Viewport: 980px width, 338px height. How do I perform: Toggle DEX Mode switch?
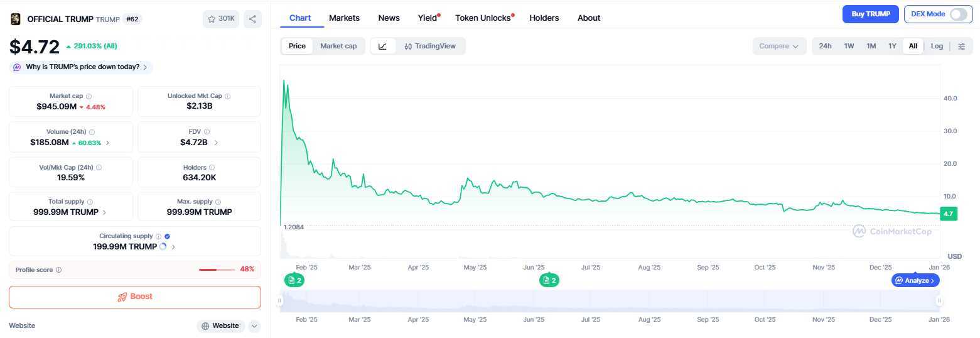tap(958, 14)
